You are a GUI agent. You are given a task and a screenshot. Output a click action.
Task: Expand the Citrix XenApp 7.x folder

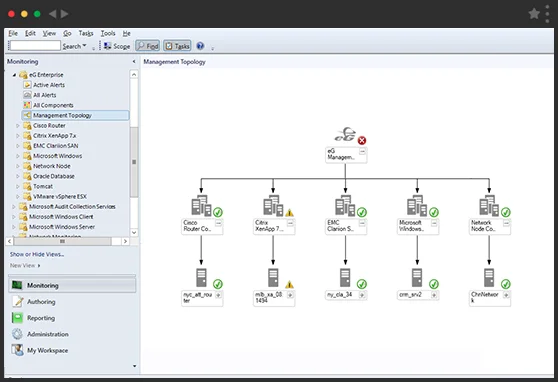coord(18,136)
